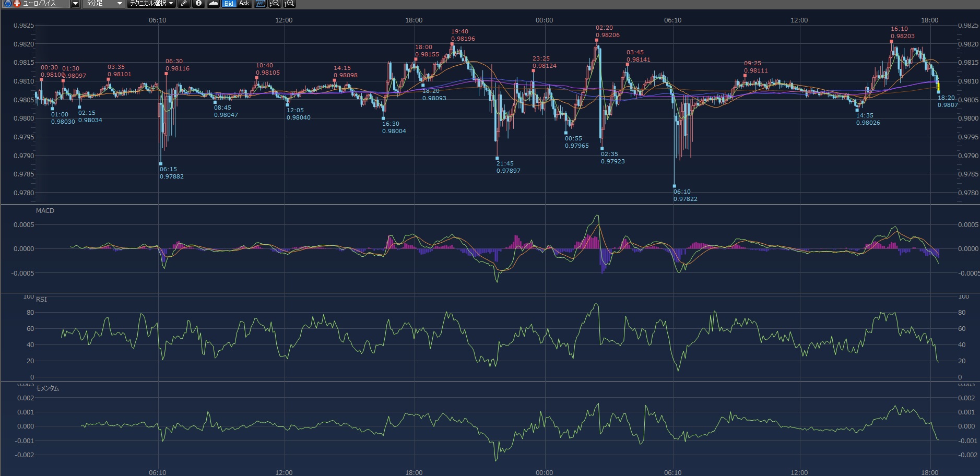The image size is (980, 476).
Task: Click the 06:10 low marker at 0.97822
Action: pyautogui.click(x=675, y=186)
